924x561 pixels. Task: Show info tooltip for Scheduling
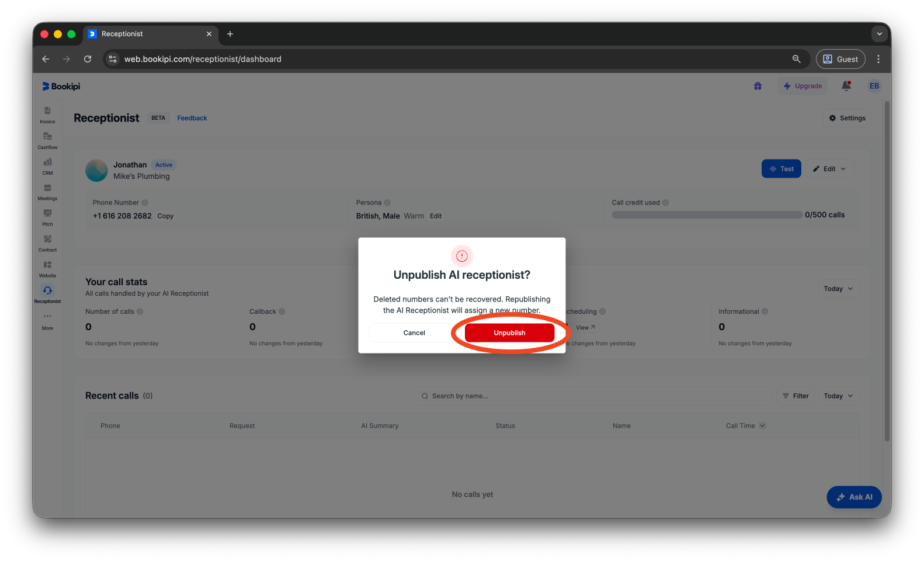tap(603, 311)
